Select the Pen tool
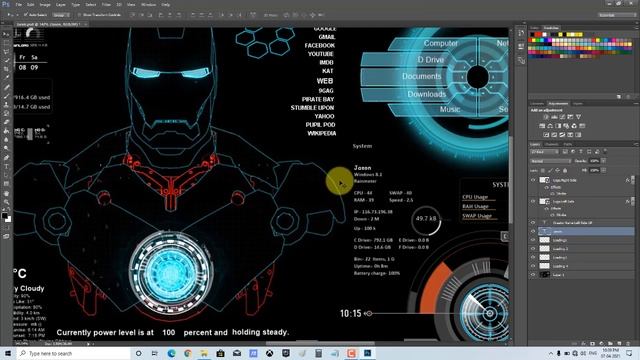This screenshot has width=640, height=360. (7, 157)
